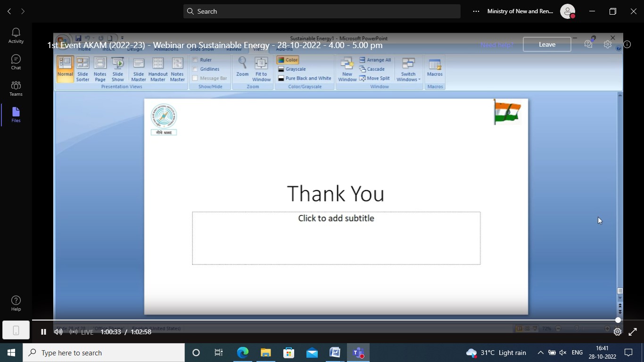Viewport: 644px width, 362px height.
Task: Open the more options ellipsis menu
Action: [x=476, y=11]
